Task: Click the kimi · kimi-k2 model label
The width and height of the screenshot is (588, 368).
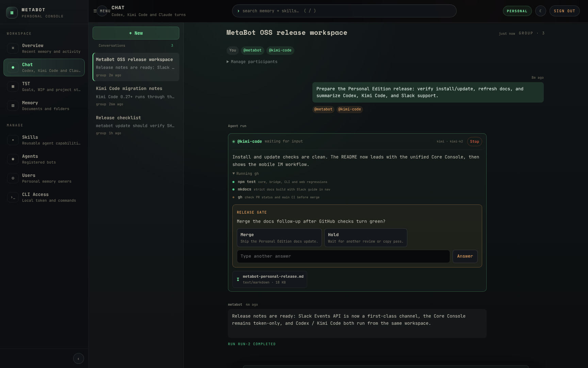Action: (x=450, y=141)
